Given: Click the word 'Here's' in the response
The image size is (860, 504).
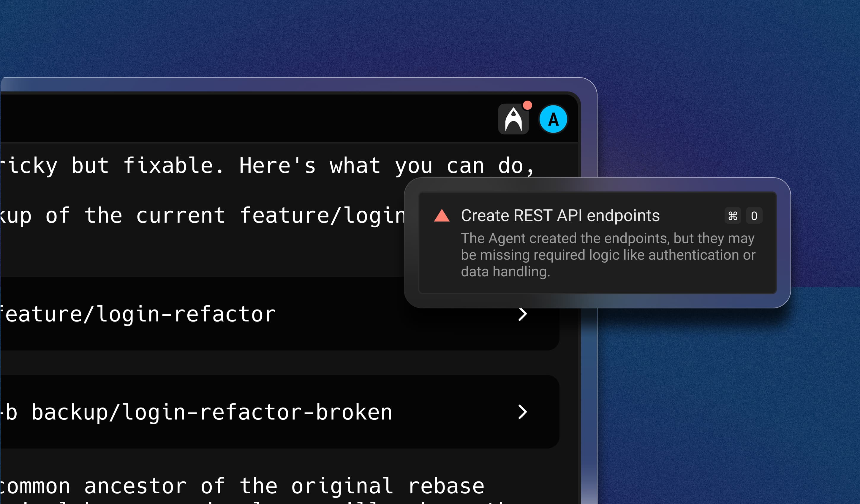Looking at the screenshot, I should (277, 166).
